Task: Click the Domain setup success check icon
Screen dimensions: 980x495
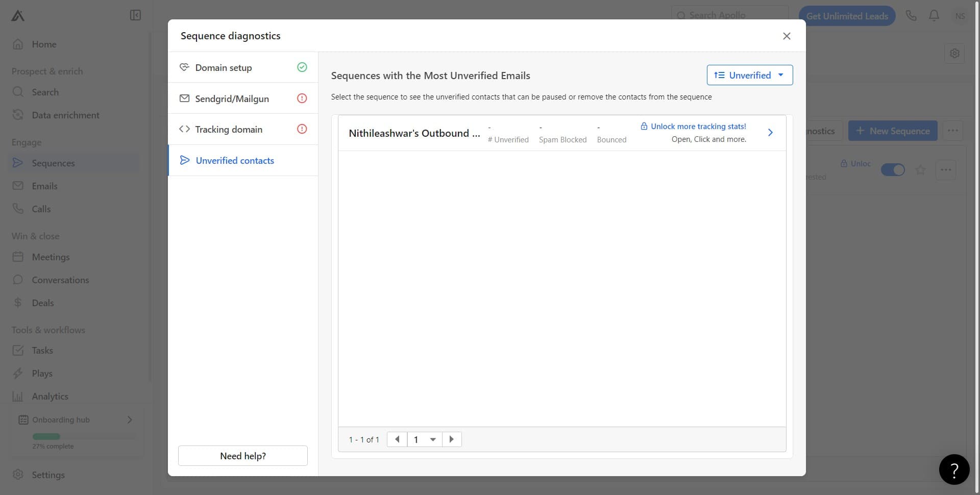Action: pos(302,67)
